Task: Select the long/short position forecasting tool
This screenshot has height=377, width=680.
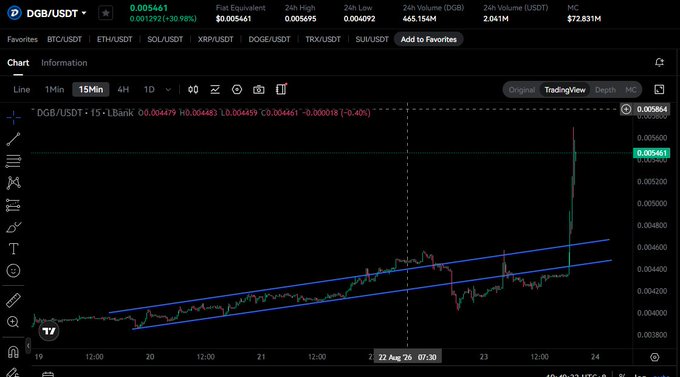Action: coord(13,205)
